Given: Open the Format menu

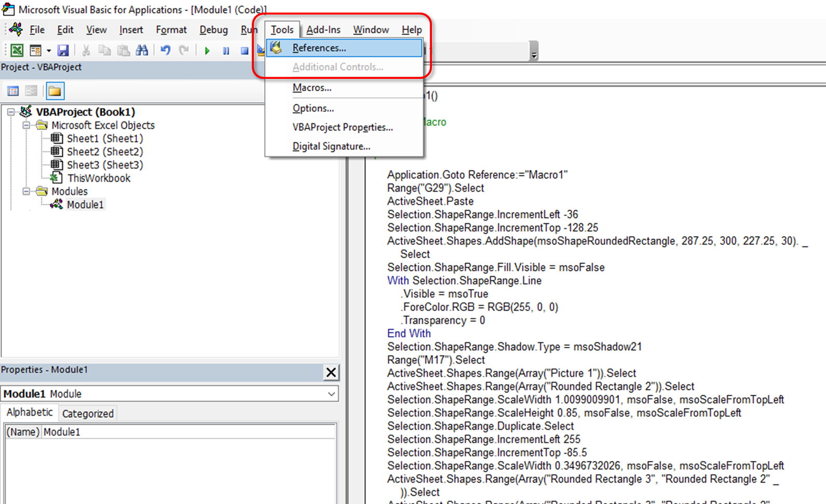Looking at the screenshot, I should tap(171, 30).
